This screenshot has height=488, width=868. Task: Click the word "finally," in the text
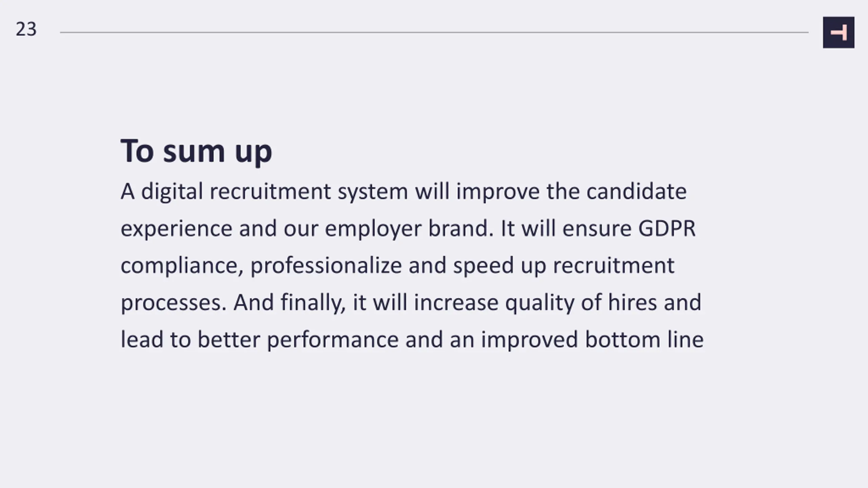[x=313, y=303]
